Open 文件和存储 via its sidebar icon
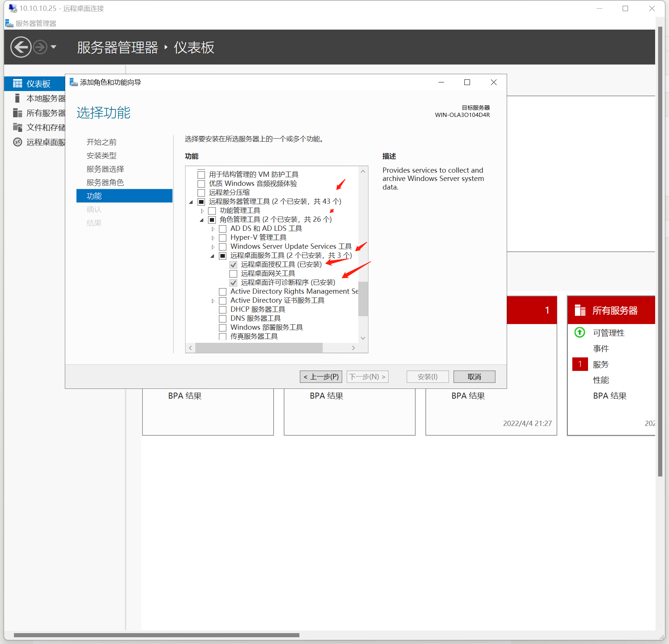The image size is (669, 644). [x=18, y=127]
